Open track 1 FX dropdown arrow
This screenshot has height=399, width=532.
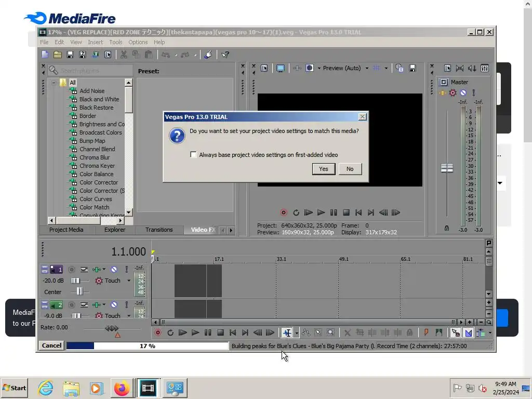click(104, 270)
